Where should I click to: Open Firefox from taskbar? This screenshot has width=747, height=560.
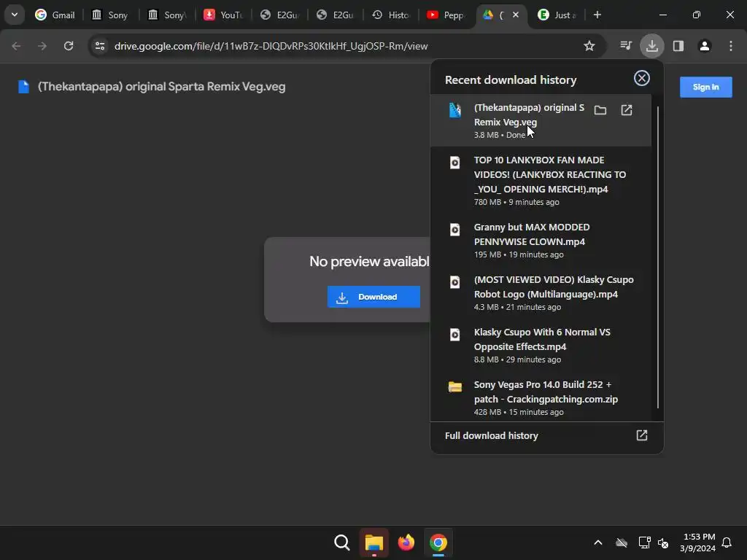pyautogui.click(x=406, y=542)
